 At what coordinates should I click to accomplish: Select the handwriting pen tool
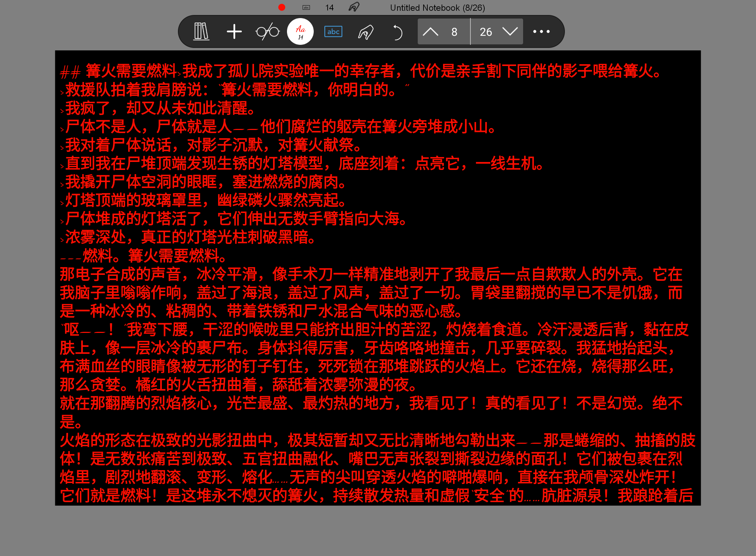[366, 32]
